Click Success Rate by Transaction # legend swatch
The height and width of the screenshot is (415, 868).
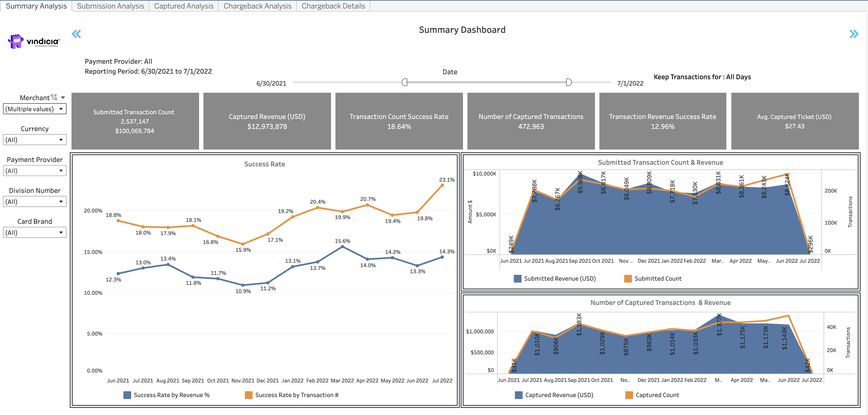point(249,395)
